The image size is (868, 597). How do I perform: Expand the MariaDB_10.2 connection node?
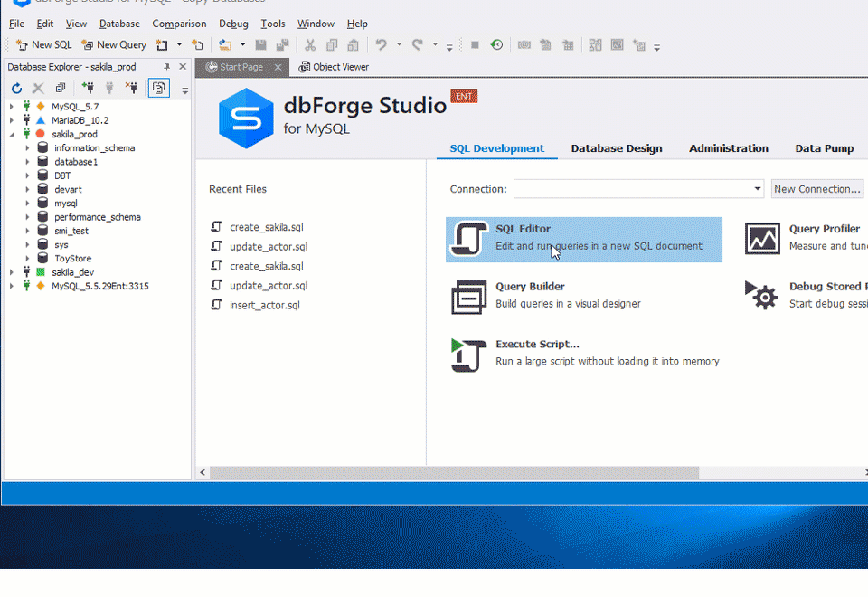click(x=12, y=120)
